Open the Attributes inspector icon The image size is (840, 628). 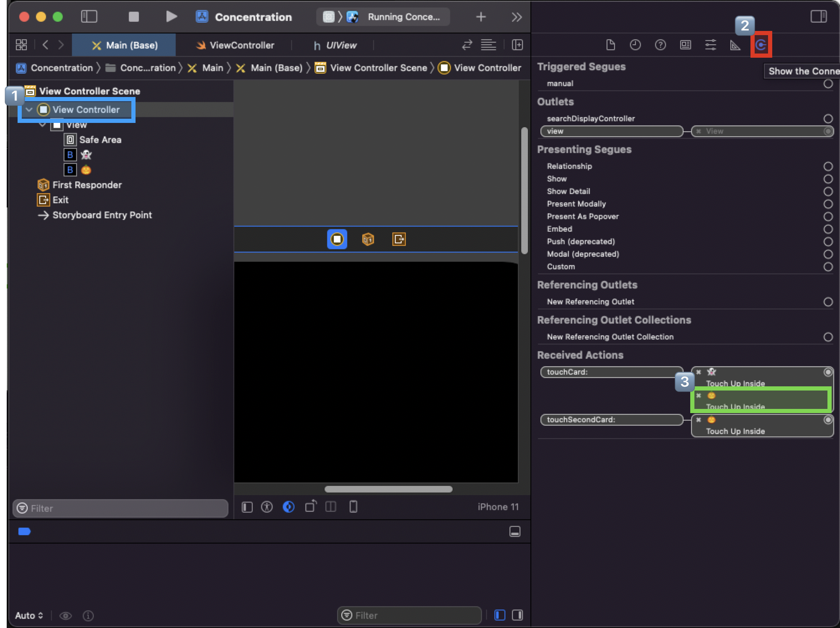[710, 45]
